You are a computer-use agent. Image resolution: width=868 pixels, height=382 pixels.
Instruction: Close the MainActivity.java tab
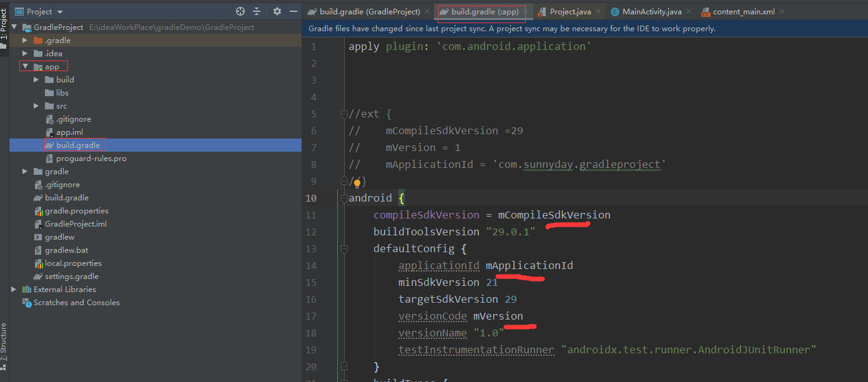click(x=689, y=12)
